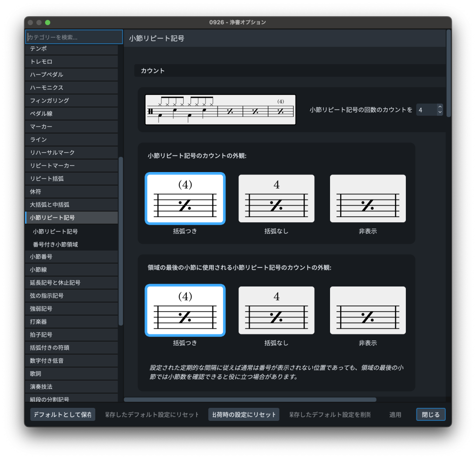Viewport: 476px width, 459px height.
Task: Click the drum notation preview image
Action: click(220, 110)
